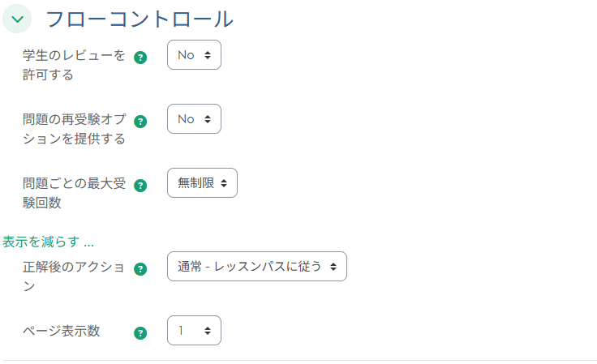Collapse the フローコントロール section chevron
The height and width of the screenshot is (364, 597).
pyautogui.click(x=17, y=19)
